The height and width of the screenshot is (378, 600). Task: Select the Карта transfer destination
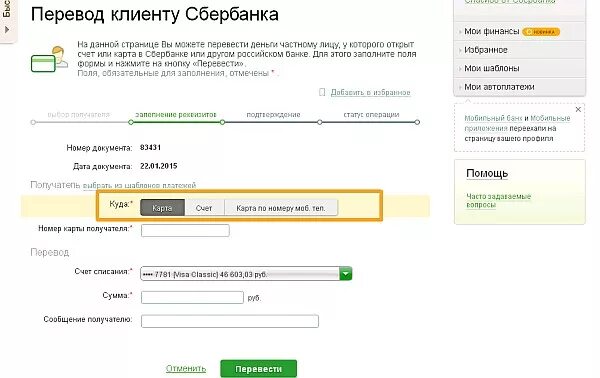click(x=162, y=208)
